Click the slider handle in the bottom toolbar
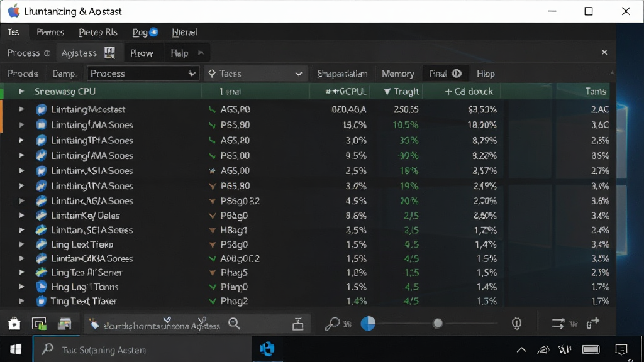Screen dimensions: 644x362 tap(438, 324)
